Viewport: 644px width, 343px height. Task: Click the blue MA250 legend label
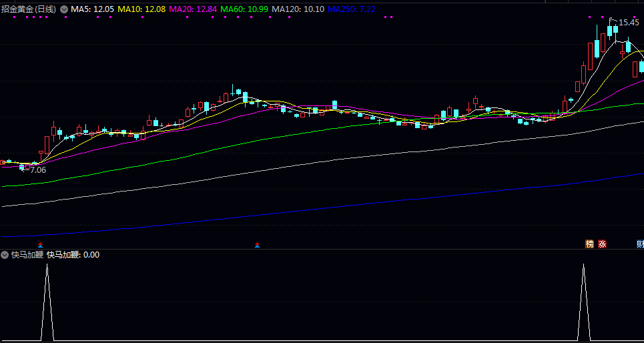coord(351,10)
